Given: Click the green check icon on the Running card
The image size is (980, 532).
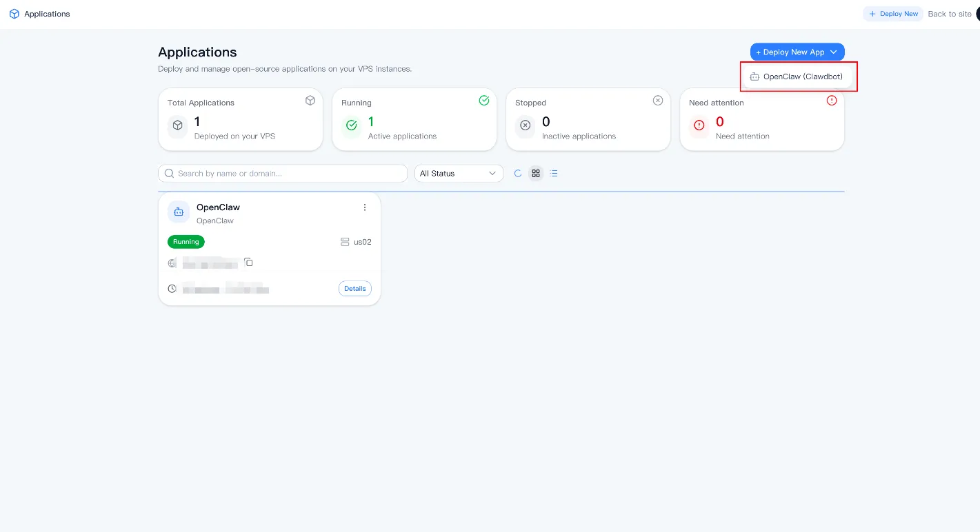Looking at the screenshot, I should 351,126.
